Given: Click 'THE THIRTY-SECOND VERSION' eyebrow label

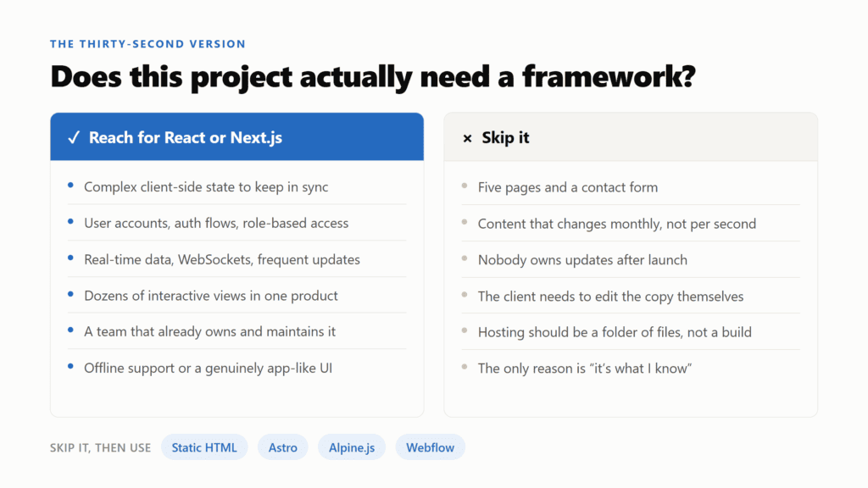Looking at the screenshot, I should coord(147,44).
